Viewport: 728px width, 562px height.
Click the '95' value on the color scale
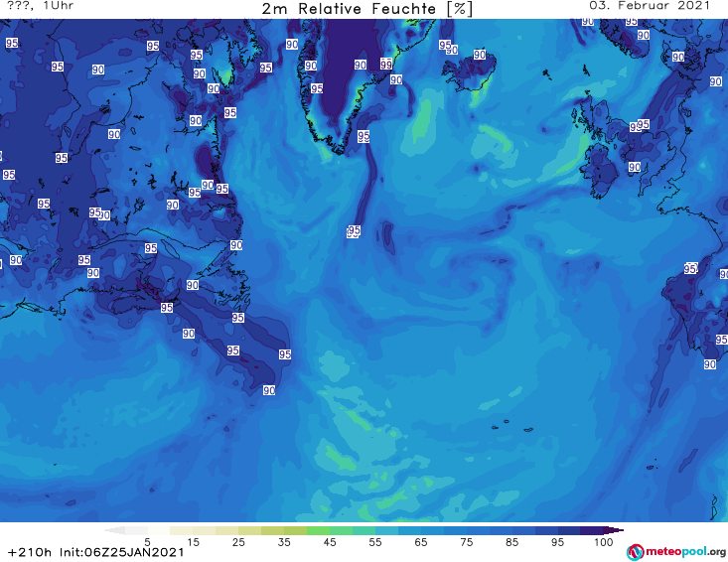[x=557, y=542]
